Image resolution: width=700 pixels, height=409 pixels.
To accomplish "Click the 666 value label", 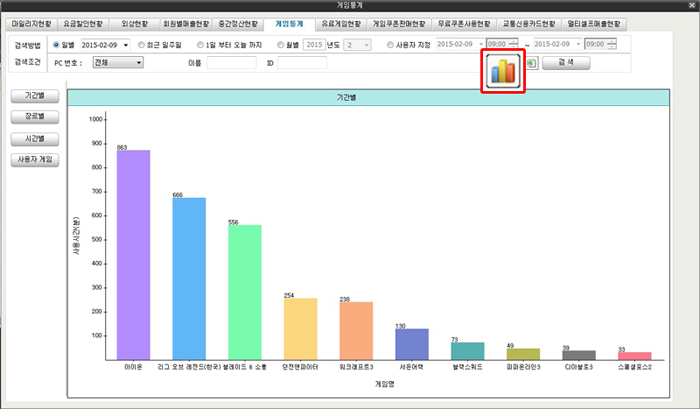I will 178,195.
